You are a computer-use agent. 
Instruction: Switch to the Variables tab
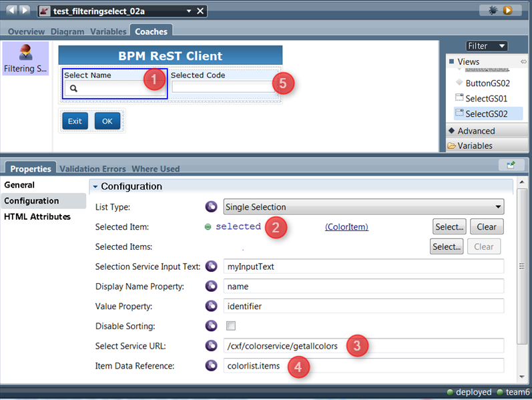pyautogui.click(x=108, y=31)
